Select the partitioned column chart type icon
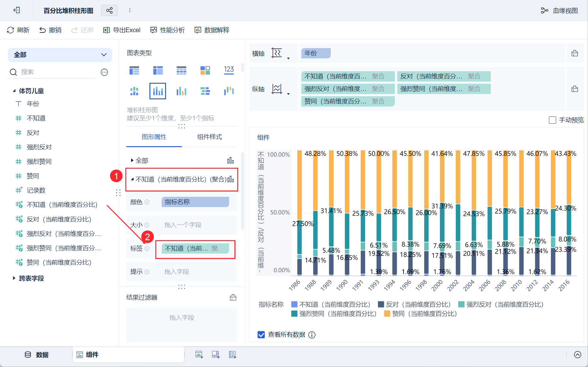Screen dimensions: 588x367 134,91
